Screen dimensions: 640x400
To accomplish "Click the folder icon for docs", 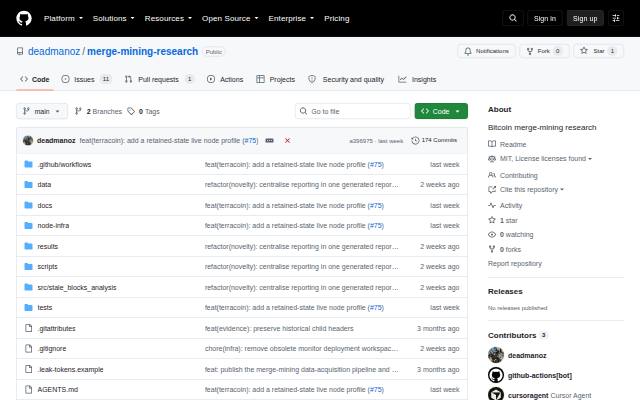I will [x=28, y=205].
